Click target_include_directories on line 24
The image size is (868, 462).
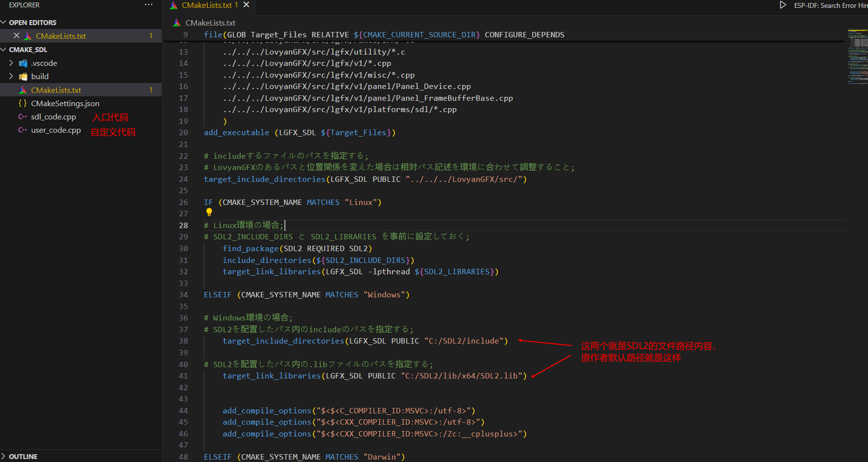tap(264, 179)
